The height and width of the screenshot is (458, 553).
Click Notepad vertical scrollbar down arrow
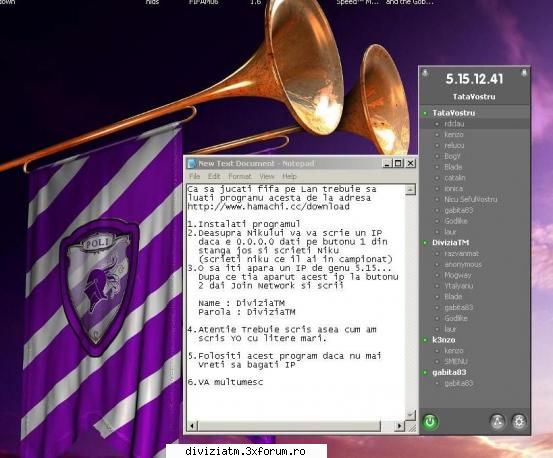pos(410,415)
